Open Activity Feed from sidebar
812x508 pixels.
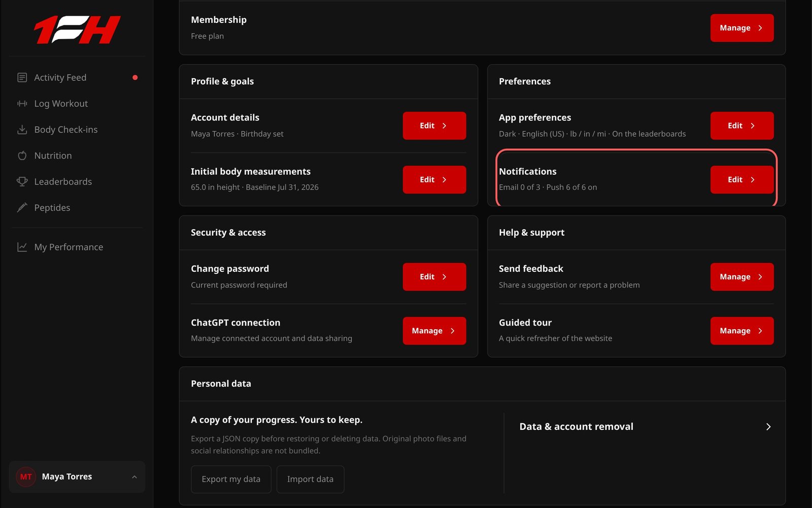(77, 77)
